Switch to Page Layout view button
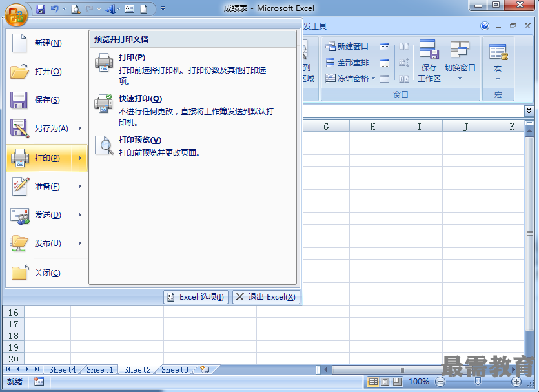This screenshot has height=392, width=539. 385,381
